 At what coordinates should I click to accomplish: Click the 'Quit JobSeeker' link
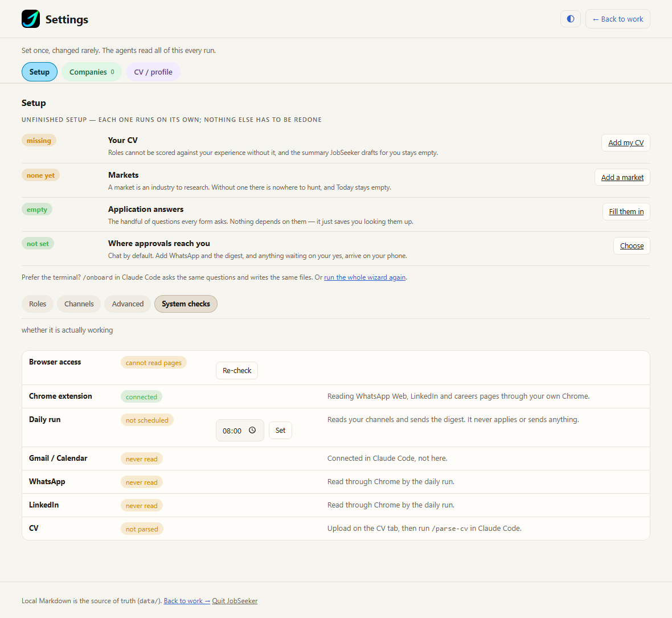pos(235,601)
